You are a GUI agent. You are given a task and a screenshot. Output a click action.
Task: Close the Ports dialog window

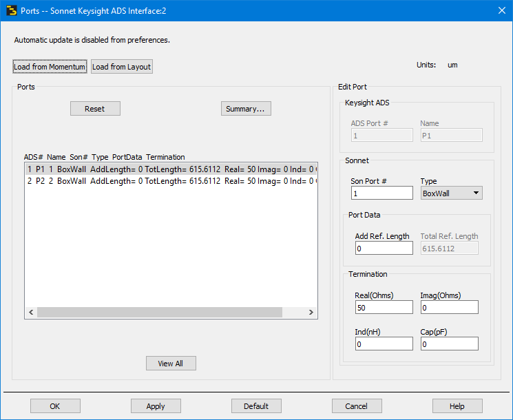(502, 10)
